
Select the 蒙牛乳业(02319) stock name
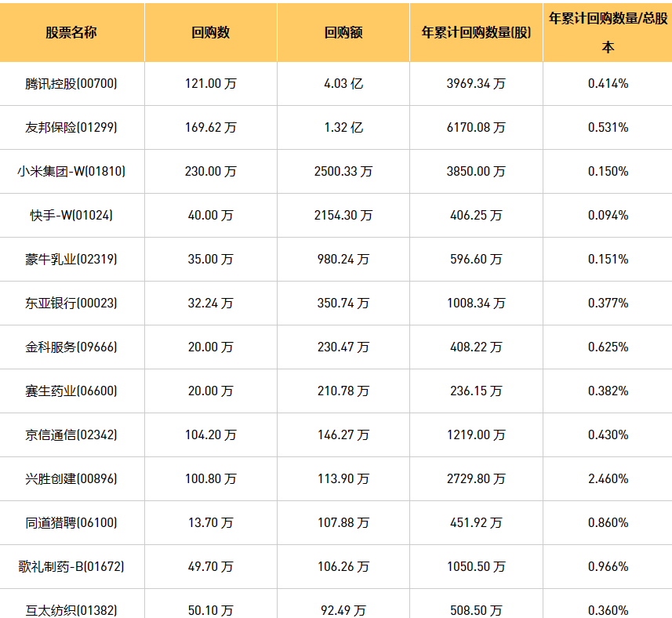(71, 260)
